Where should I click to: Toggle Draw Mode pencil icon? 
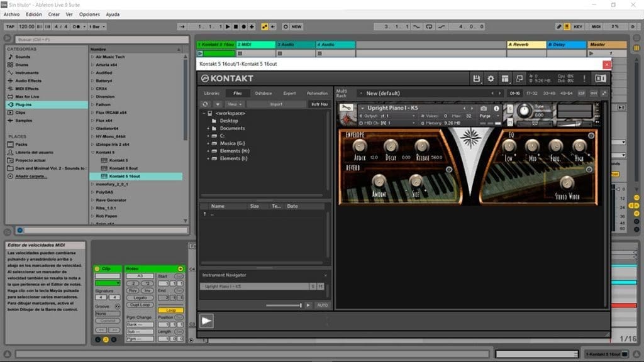click(x=558, y=26)
